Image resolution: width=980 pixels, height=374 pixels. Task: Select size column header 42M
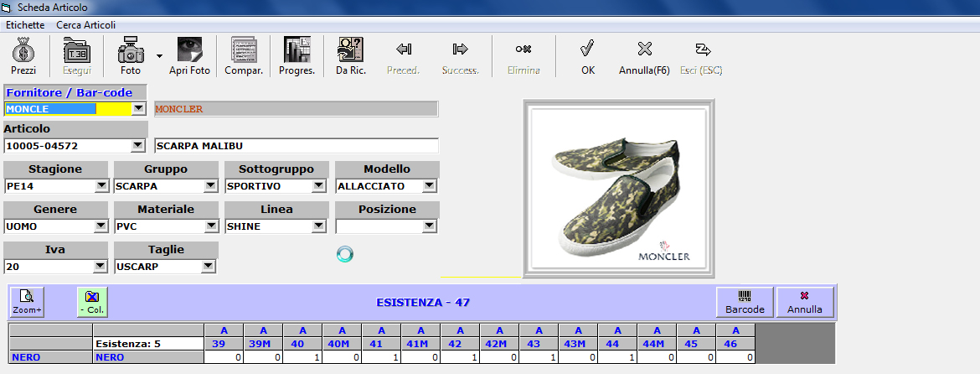click(499, 344)
